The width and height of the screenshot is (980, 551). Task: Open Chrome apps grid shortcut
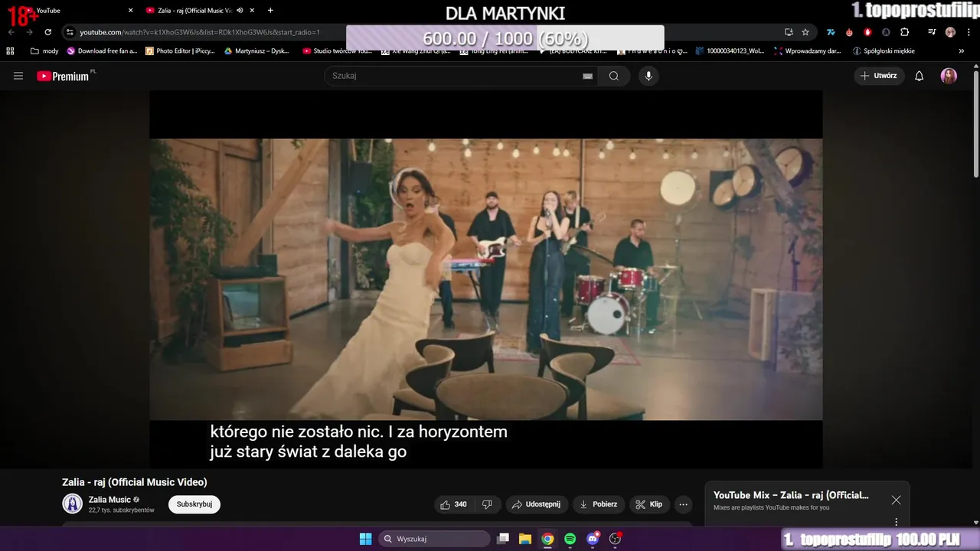10,51
